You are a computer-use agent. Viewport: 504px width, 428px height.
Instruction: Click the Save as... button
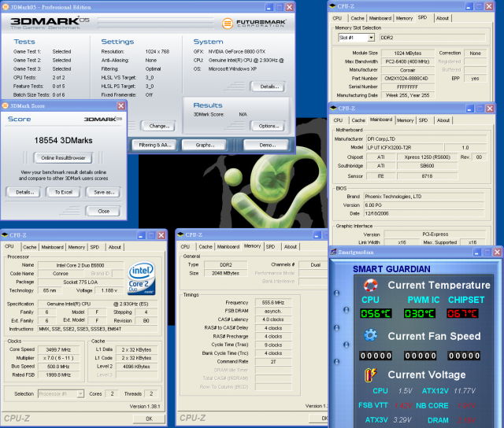(103, 192)
